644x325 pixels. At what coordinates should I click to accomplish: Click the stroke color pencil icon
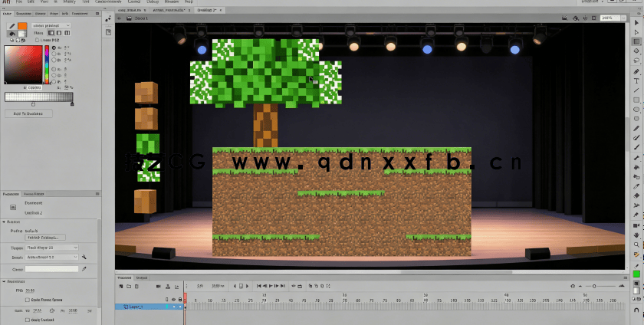(x=11, y=25)
